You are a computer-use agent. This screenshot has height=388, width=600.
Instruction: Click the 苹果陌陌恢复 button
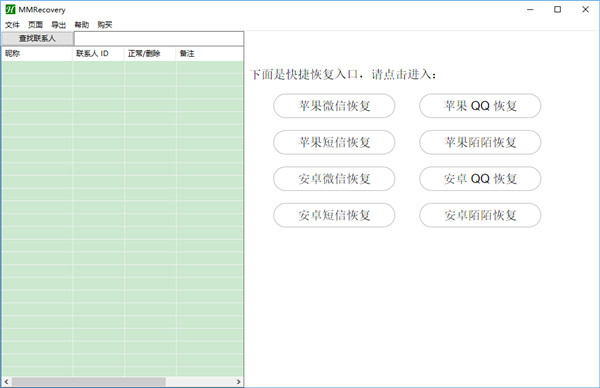pos(480,142)
